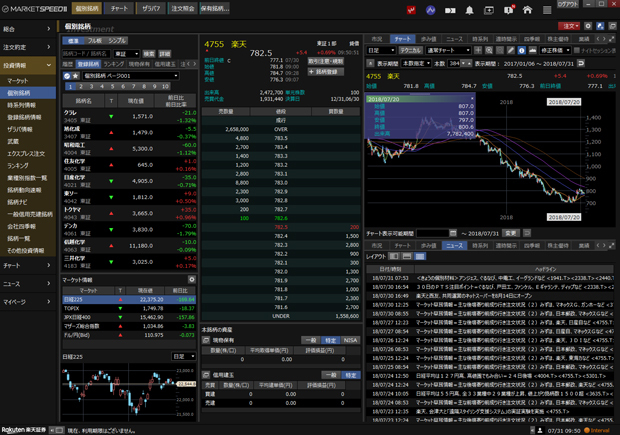The image size is (620, 435).
Task: Select the 日経225 row in the market table
Action: tap(129, 299)
